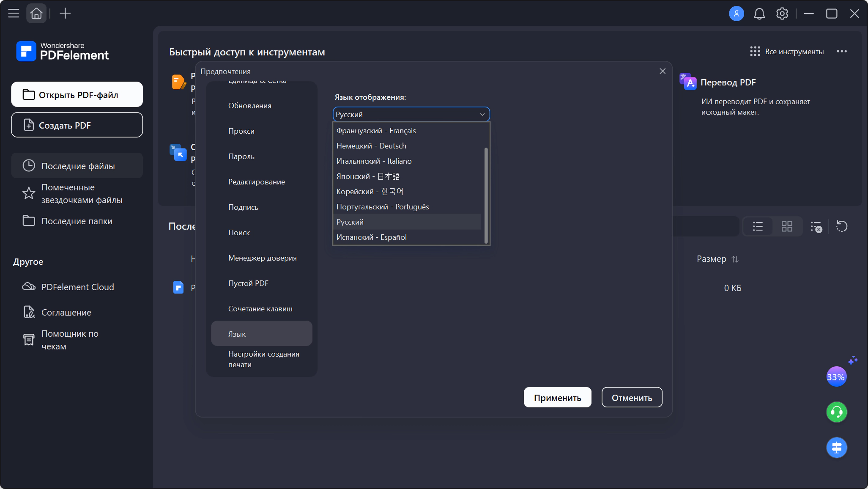Close the Preferences dialog
868x489 pixels.
pyautogui.click(x=663, y=71)
